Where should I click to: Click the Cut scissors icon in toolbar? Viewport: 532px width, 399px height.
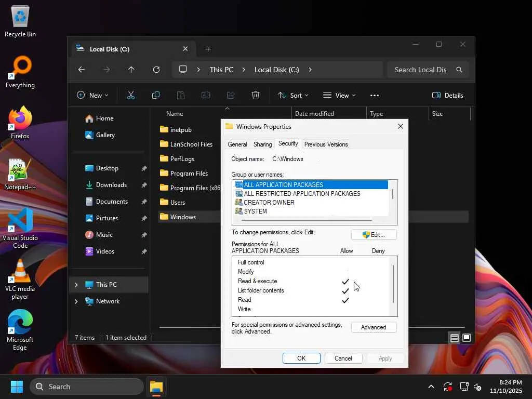coord(131,95)
